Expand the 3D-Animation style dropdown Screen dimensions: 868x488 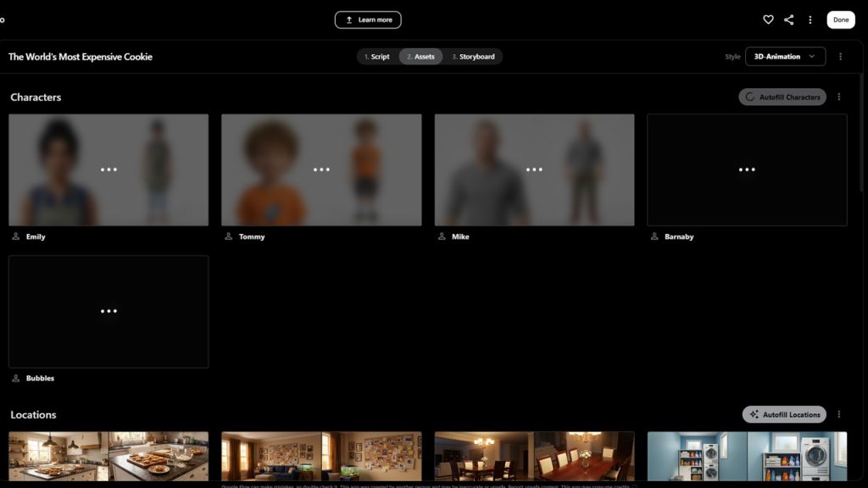[785, 57]
